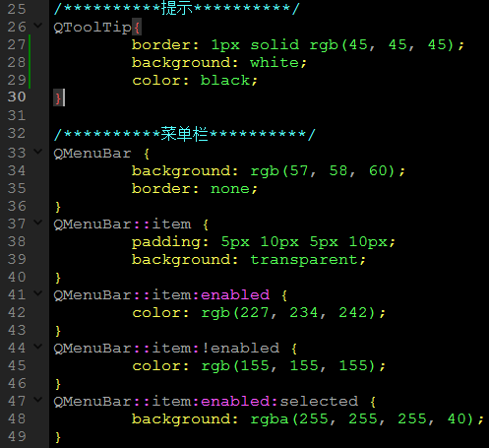
Task: Click line number 36 in the gutter
Action: pyautogui.click(x=17, y=206)
